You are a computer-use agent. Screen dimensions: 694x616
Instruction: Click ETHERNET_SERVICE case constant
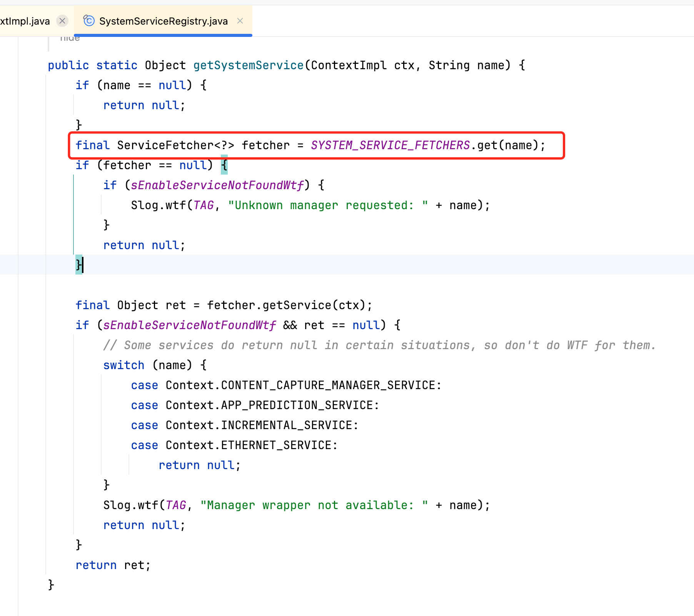276,445
